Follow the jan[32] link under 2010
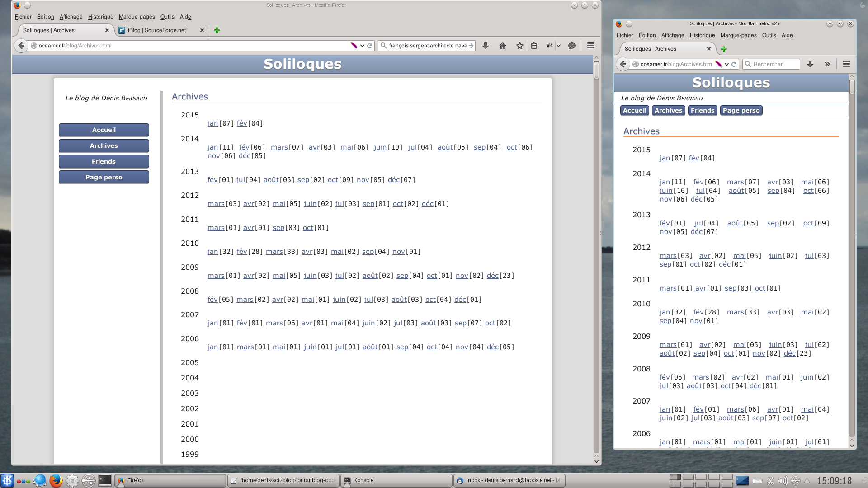 click(212, 252)
